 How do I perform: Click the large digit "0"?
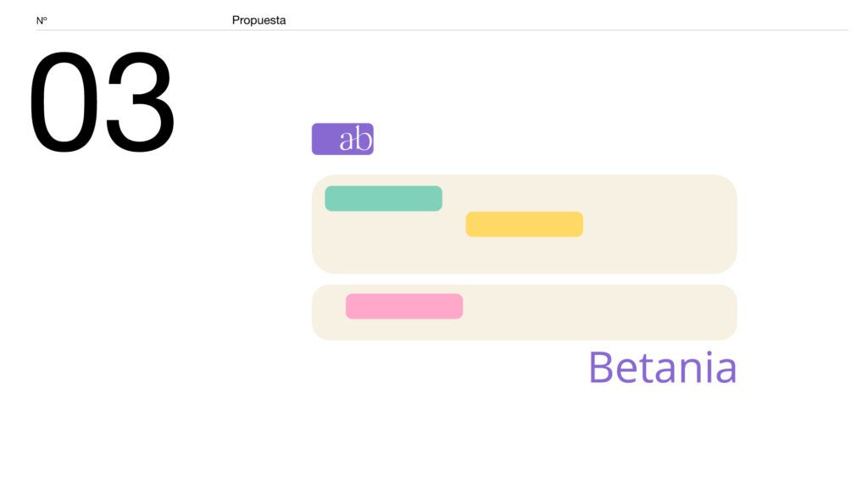click(x=64, y=102)
